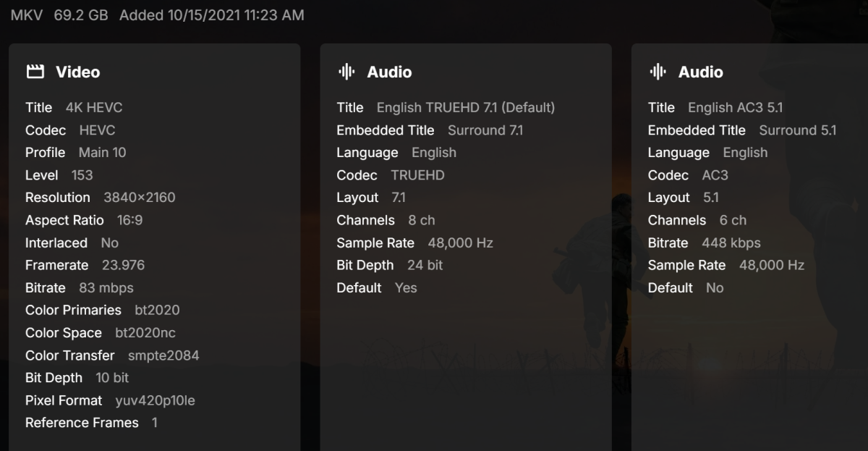This screenshot has width=868, height=451.
Task: Select the "4K HEVC" video title value
Action: point(94,107)
